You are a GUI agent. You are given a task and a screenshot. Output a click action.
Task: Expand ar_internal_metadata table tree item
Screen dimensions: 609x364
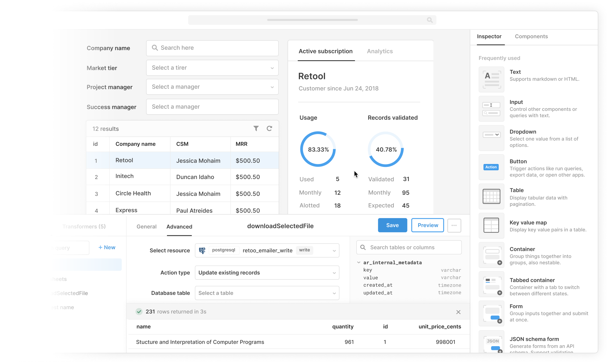pyautogui.click(x=359, y=262)
